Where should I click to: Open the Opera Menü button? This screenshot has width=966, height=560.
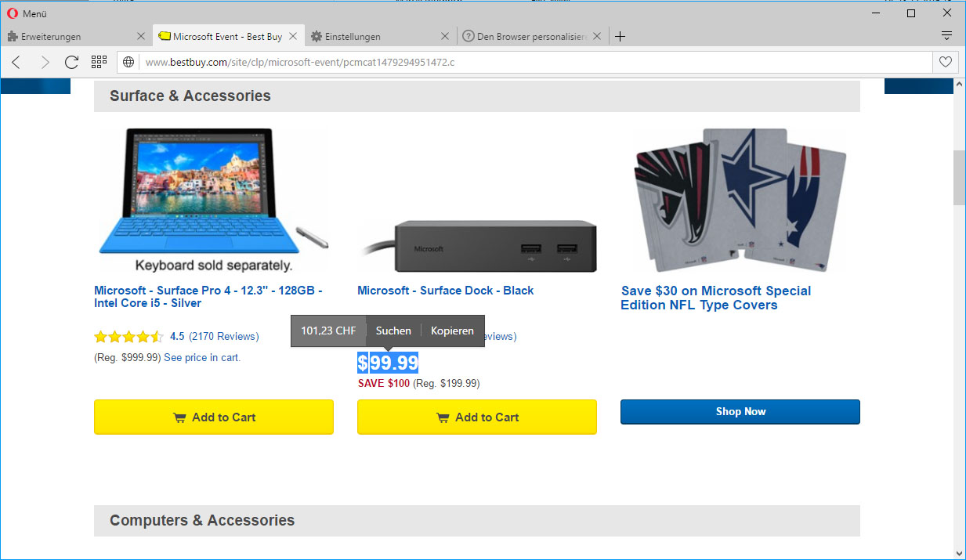[27, 13]
